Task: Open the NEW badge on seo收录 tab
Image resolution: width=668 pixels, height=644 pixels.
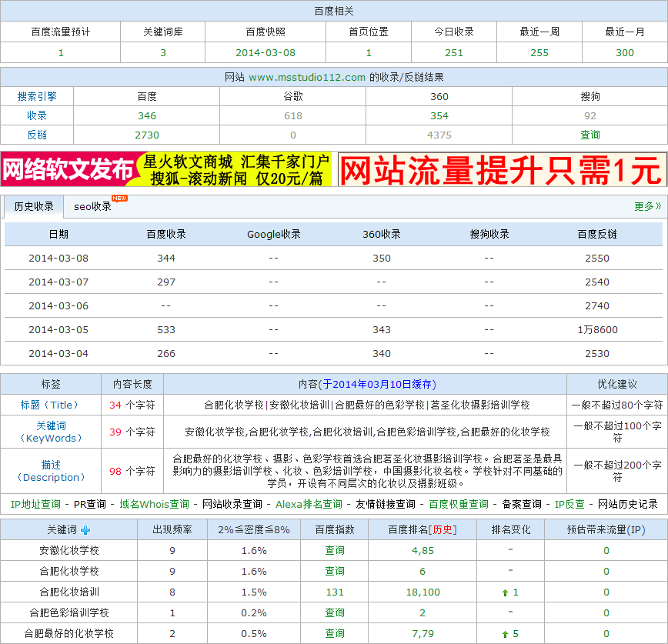Action: pos(119,198)
